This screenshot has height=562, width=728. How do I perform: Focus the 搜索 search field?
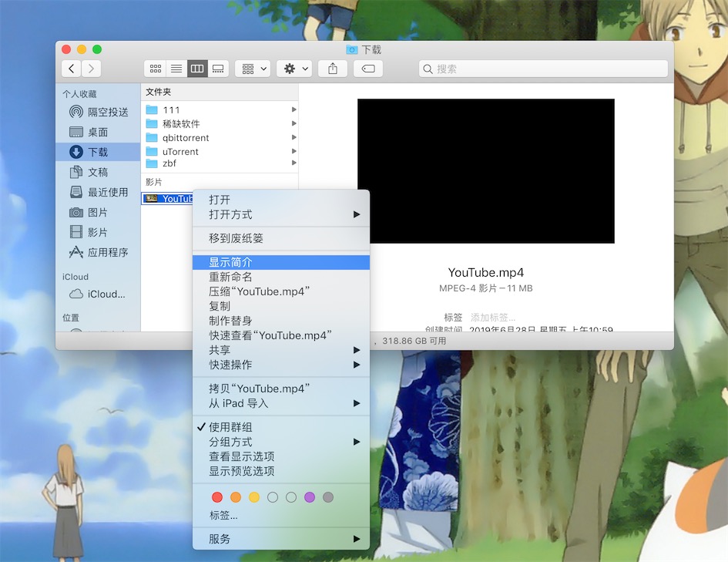pyautogui.click(x=543, y=69)
